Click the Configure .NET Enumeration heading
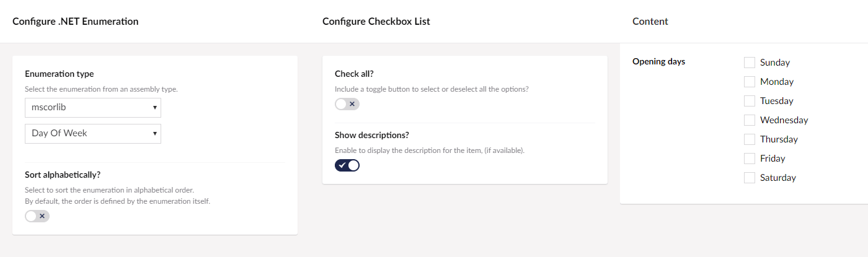The height and width of the screenshot is (257, 868). [76, 22]
